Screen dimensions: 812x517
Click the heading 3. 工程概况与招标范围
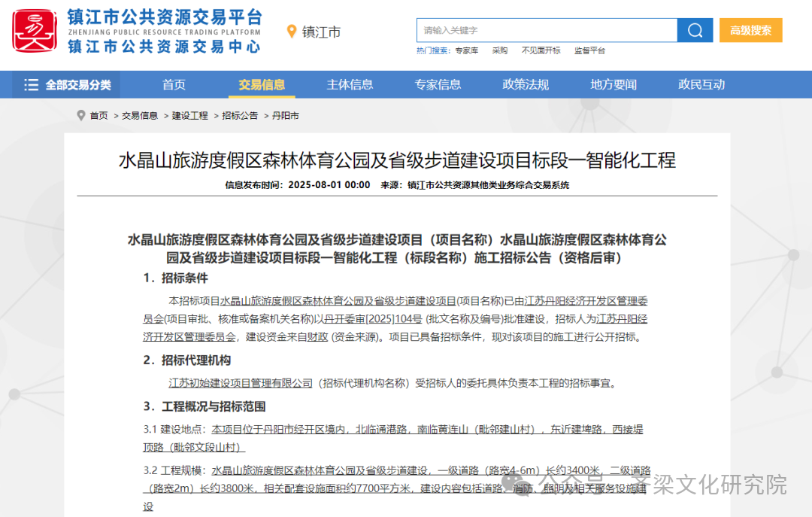(205, 406)
